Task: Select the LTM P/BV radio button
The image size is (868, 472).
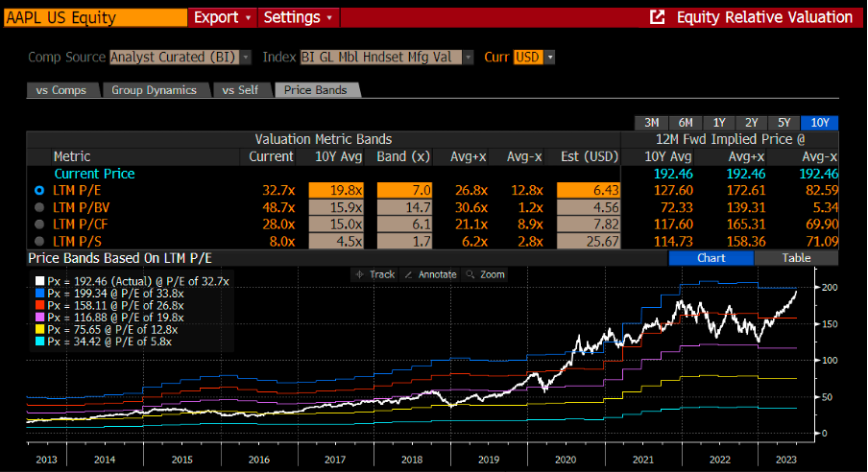Action: [x=39, y=207]
